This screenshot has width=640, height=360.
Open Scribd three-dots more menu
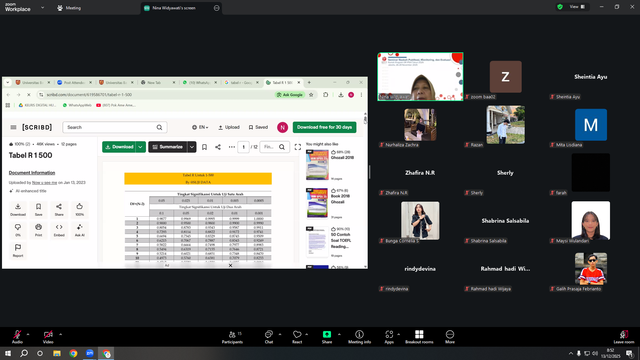[231, 147]
